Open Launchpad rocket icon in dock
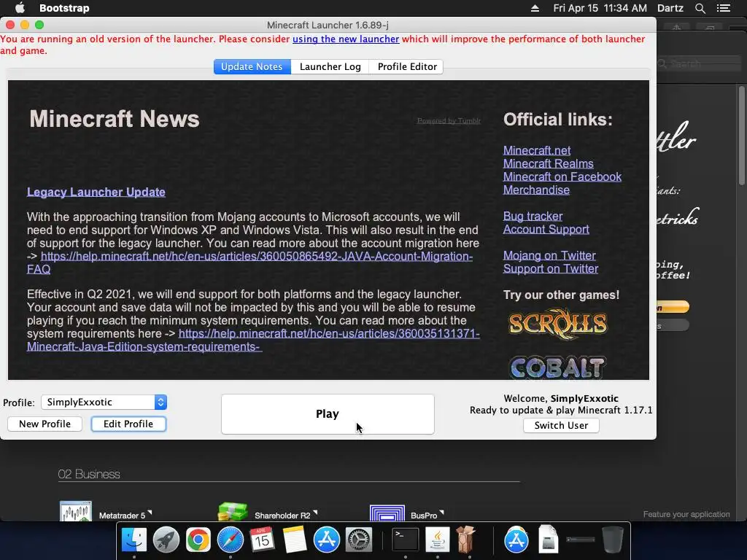The width and height of the screenshot is (747, 560). click(166, 540)
